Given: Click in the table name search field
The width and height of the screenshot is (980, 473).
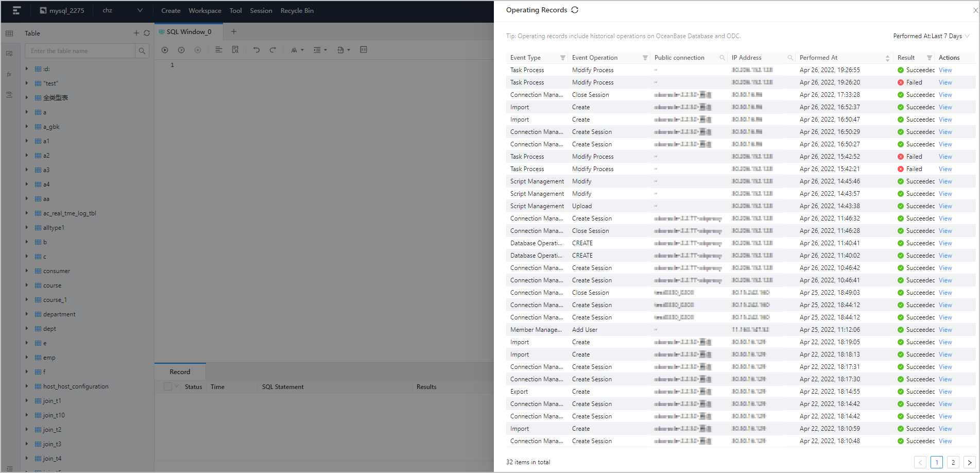Looking at the screenshot, I should pos(80,50).
